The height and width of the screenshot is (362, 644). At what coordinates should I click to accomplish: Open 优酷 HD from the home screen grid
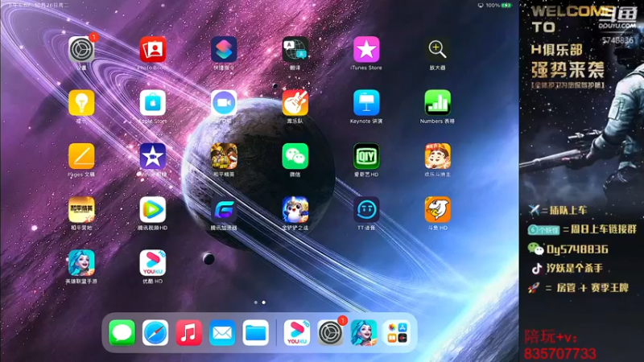[x=153, y=263]
